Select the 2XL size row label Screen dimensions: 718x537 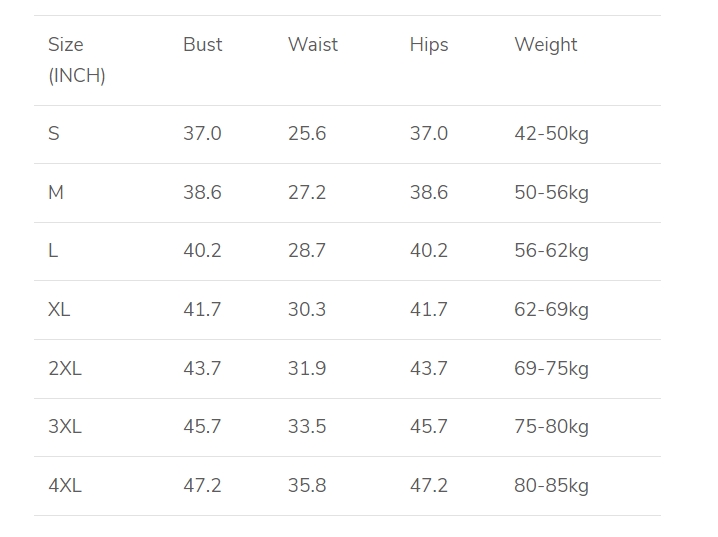(65, 369)
